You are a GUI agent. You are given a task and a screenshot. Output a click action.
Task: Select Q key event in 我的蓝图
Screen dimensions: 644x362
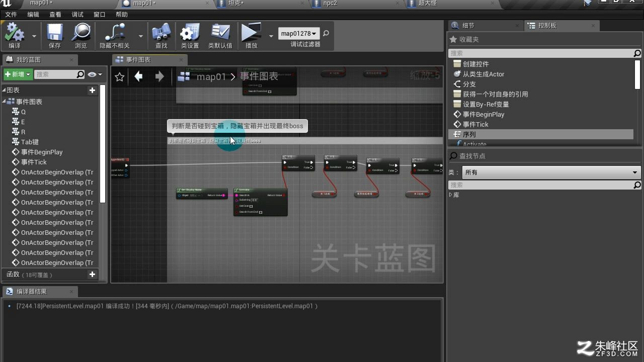point(23,112)
